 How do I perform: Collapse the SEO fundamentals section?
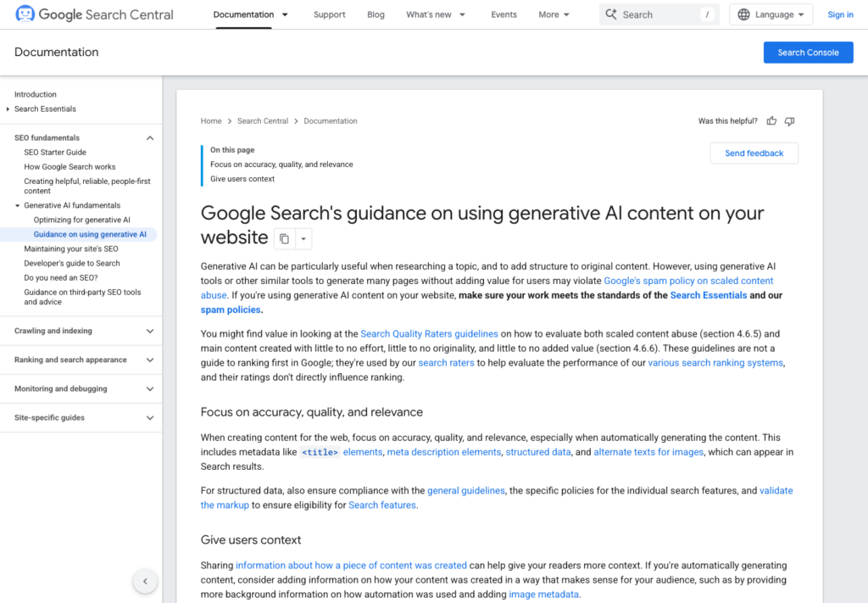(x=150, y=138)
